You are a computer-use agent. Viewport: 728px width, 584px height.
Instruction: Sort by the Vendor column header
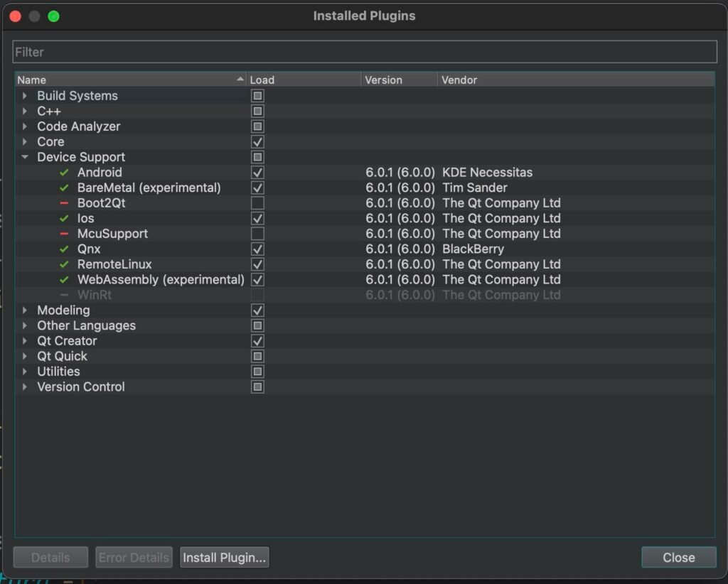point(576,80)
